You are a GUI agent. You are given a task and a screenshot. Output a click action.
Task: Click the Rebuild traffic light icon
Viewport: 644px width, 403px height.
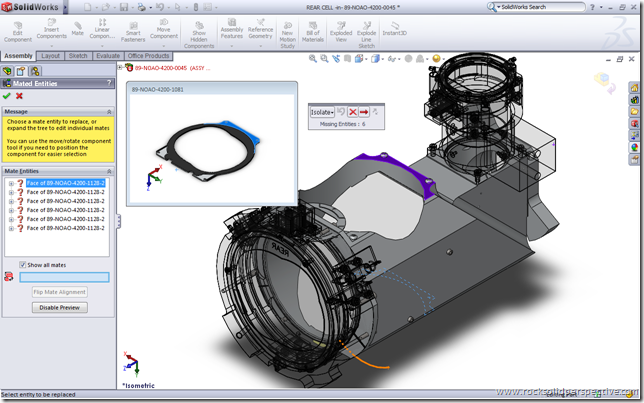[x=196, y=7]
